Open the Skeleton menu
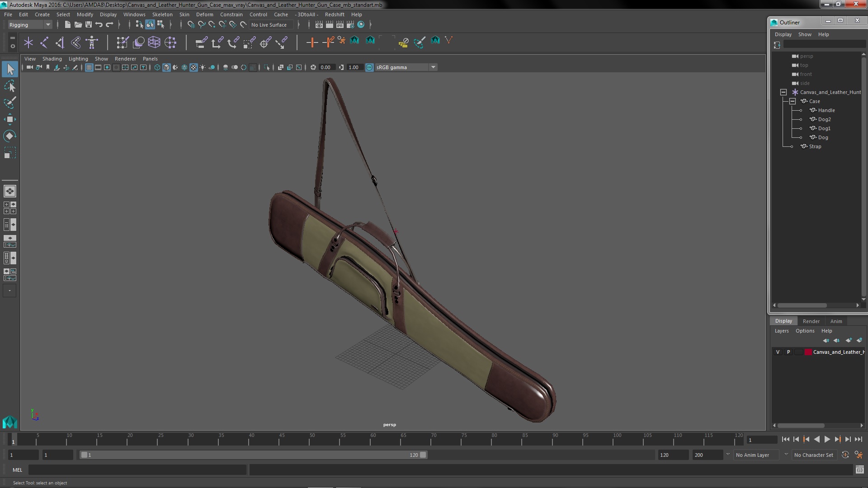Image resolution: width=868 pixels, height=488 pixels. [x=162, y=14]
